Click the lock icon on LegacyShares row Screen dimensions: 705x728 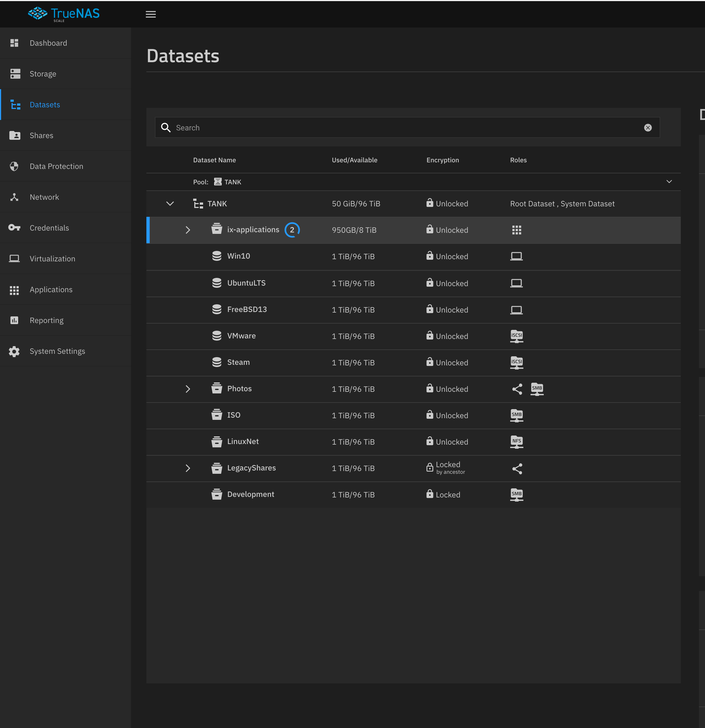point(429,467)
